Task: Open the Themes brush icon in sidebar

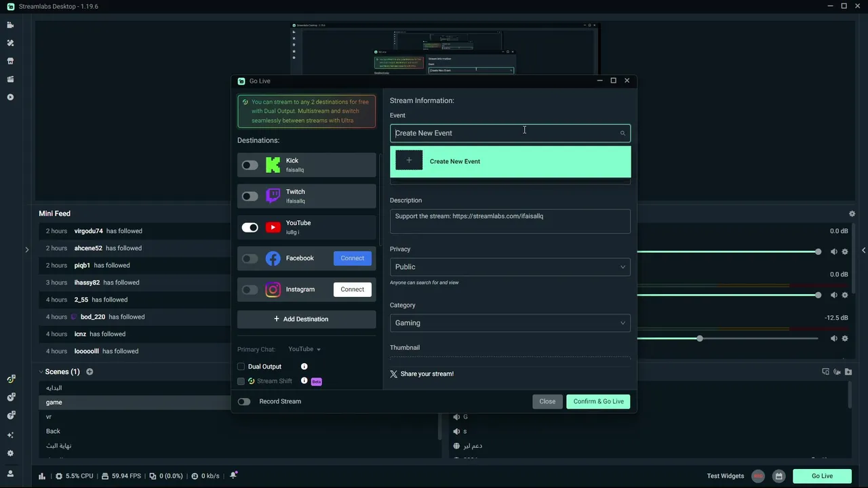Action: click(10, 43)
